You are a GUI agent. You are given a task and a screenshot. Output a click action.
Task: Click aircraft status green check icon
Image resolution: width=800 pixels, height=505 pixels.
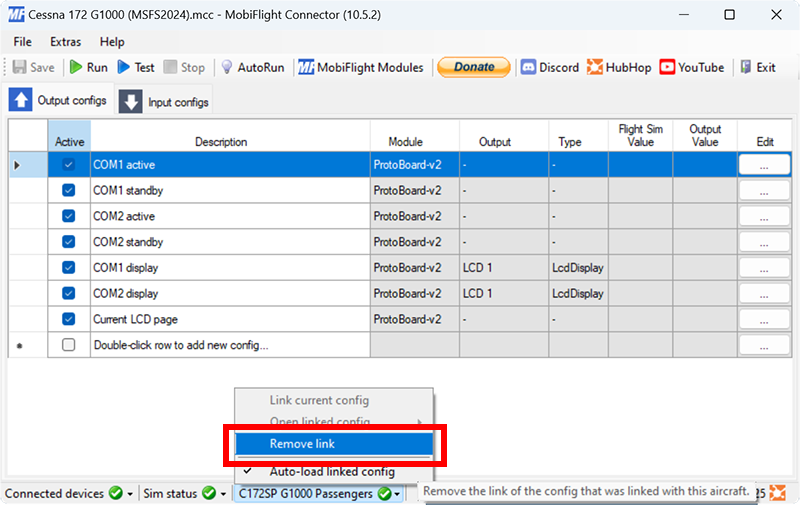coord(385,493)
